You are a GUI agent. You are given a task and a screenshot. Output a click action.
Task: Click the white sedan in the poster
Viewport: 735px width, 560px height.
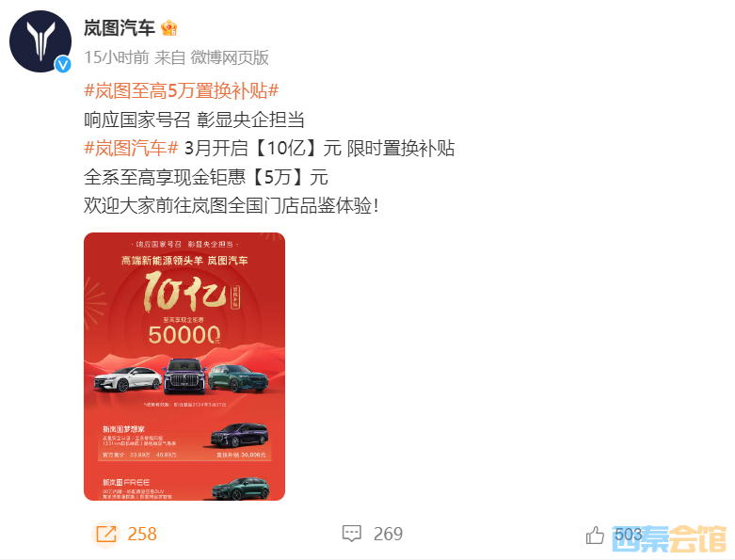click(127, 378)
